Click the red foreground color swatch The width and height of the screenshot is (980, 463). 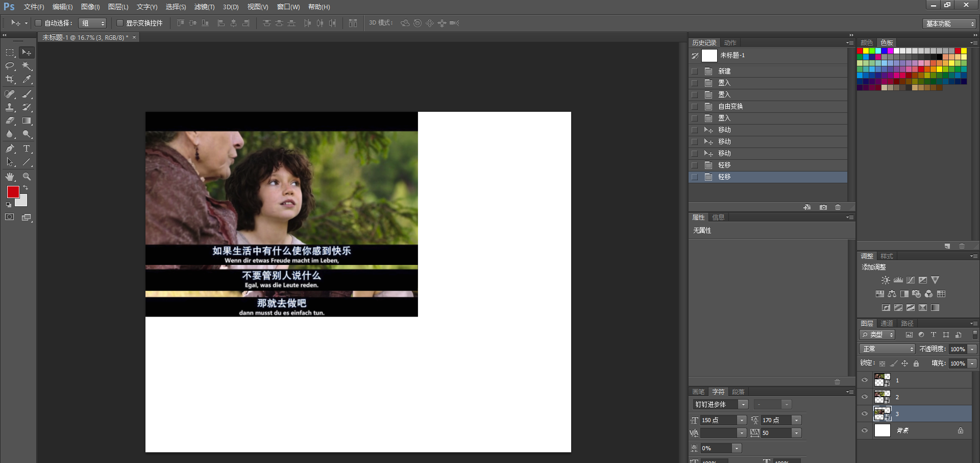pyautogui.click(x=13, y=192)
